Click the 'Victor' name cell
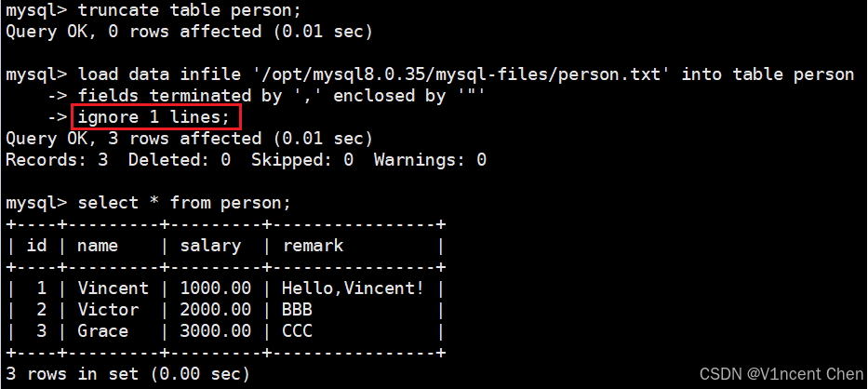Image resolution: width=868 pixels, height=389 pixels. click(x=108, y=310)
